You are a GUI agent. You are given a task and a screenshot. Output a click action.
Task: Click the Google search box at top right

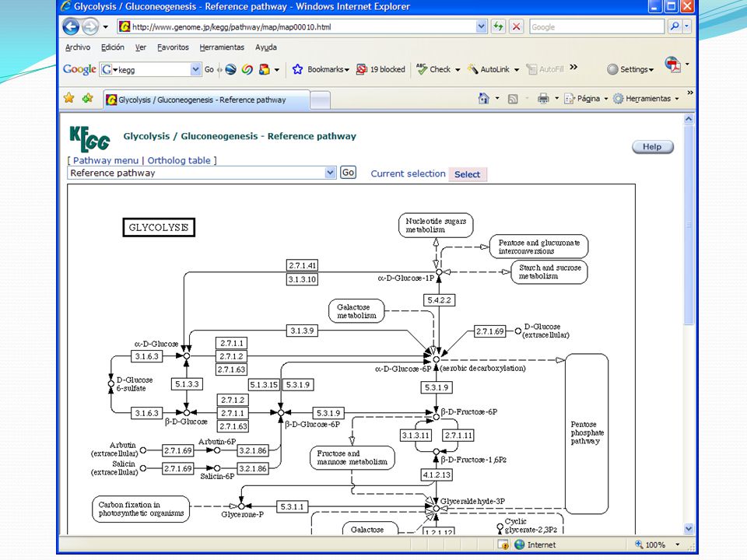tap(597, 26)
